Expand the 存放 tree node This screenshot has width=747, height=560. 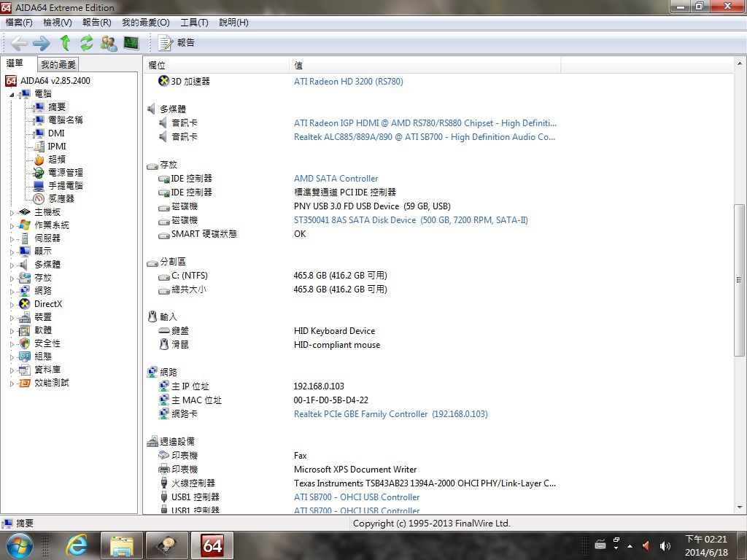point(12,278)
